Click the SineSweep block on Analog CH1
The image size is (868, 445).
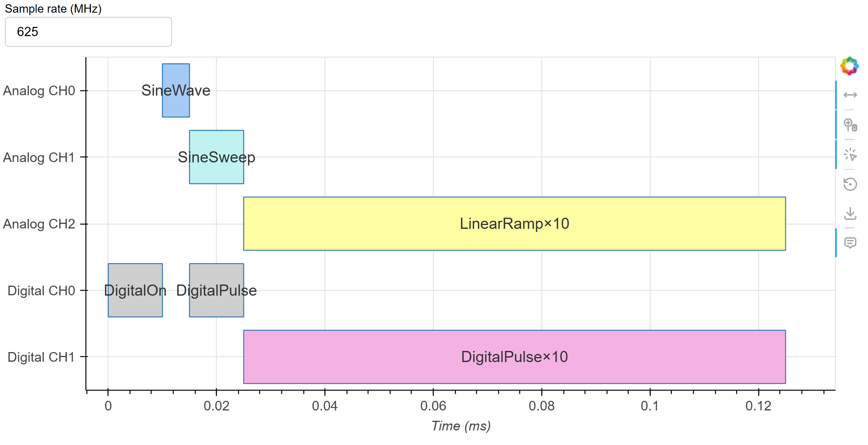point(216,157)
